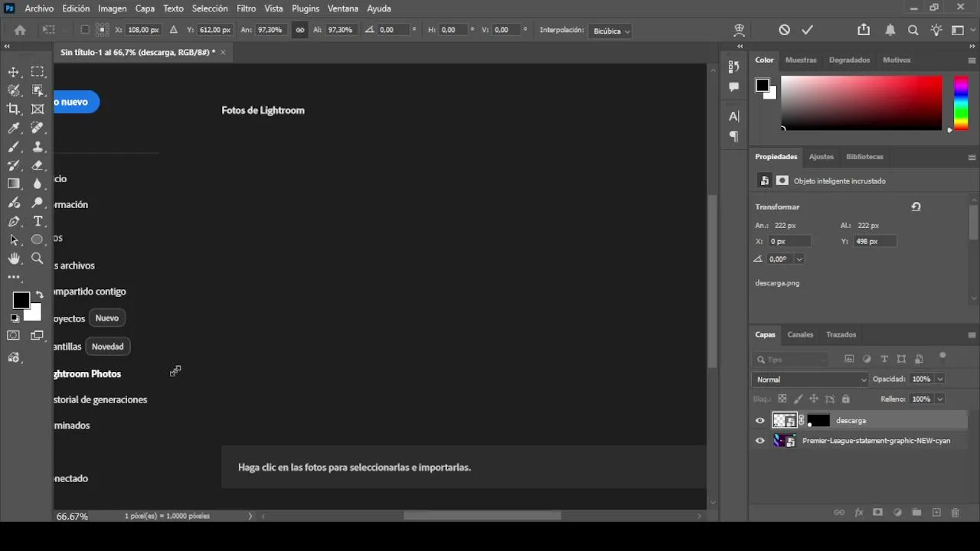Open the Filtro menu
The width and height of the screenshot is (980, 551).
pos(246,8)
